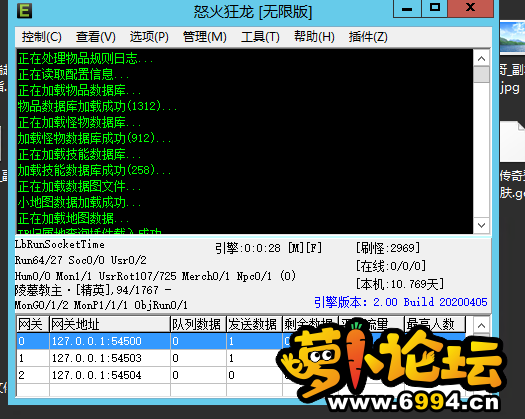Click the 发送数据 column header
The height and width of the screenshot is (419, 525).
(x=254, y=324)
